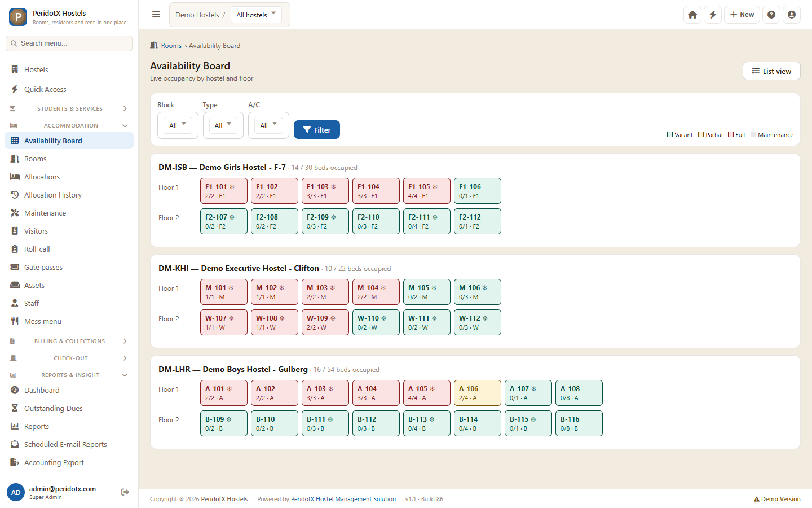Open Accounting Export in the sidebar
The image size is (812, 508).
(69, 462)
